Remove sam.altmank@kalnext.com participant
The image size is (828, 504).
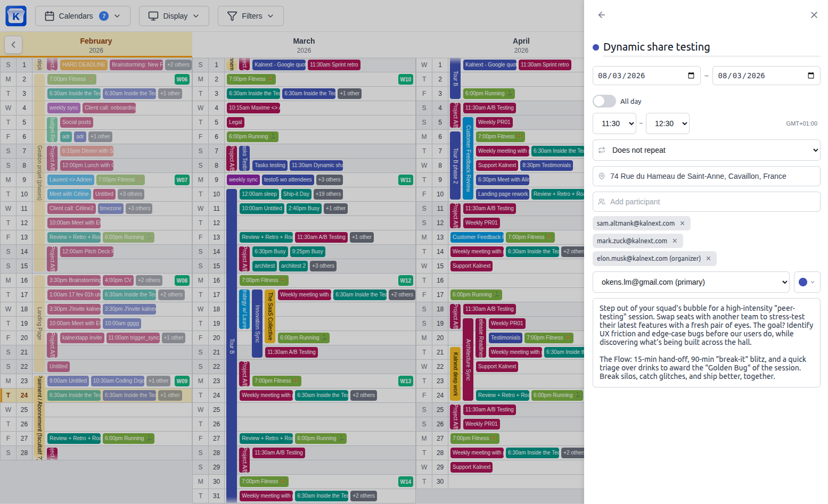coord(682,224)
